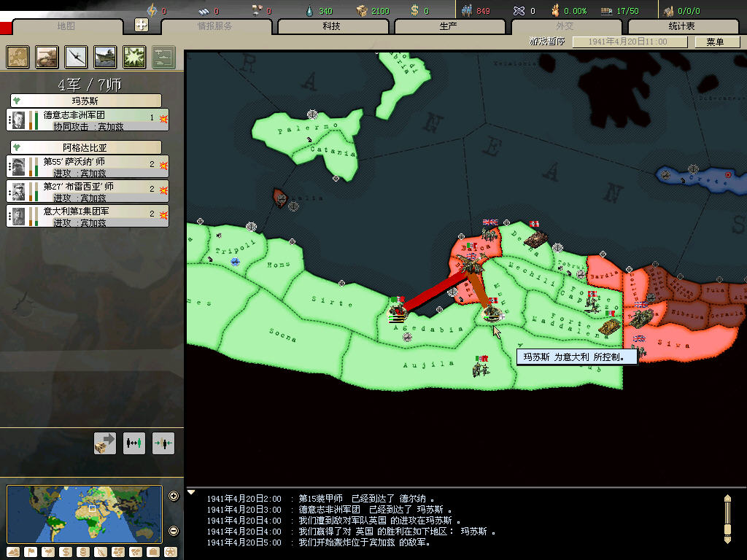Select the economic map mode (dollar icon)
Image resolution: width=747 pixels, height=560 pixels.
66,552
